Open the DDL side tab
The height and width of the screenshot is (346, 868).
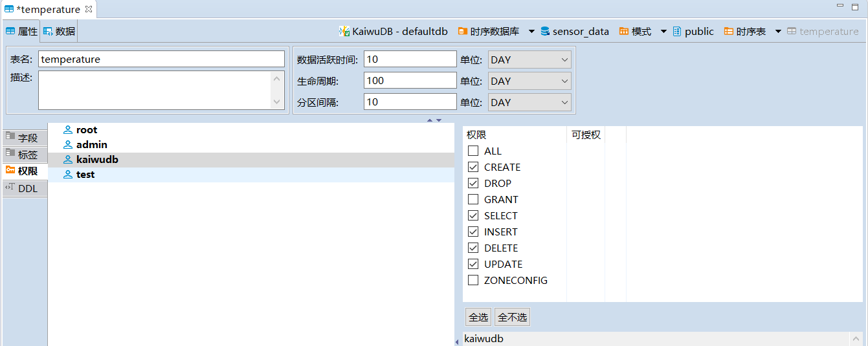[27, 188]
